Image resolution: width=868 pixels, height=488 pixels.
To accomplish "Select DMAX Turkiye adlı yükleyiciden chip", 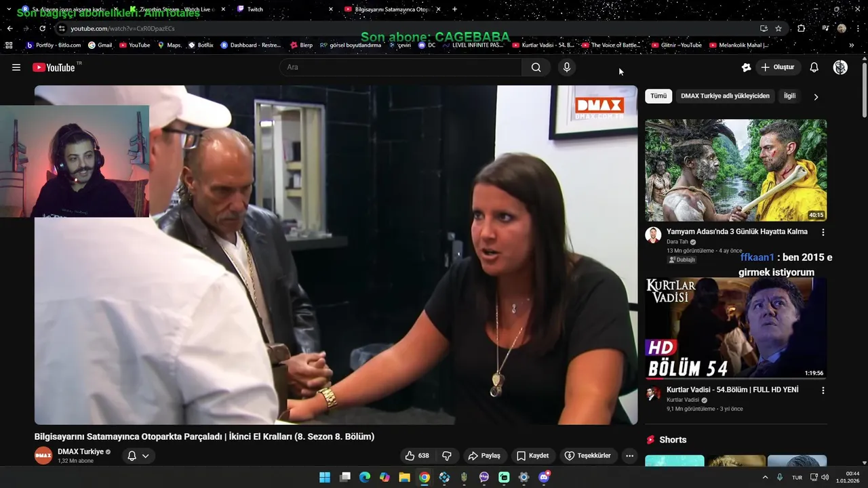I will click(725, 96).
